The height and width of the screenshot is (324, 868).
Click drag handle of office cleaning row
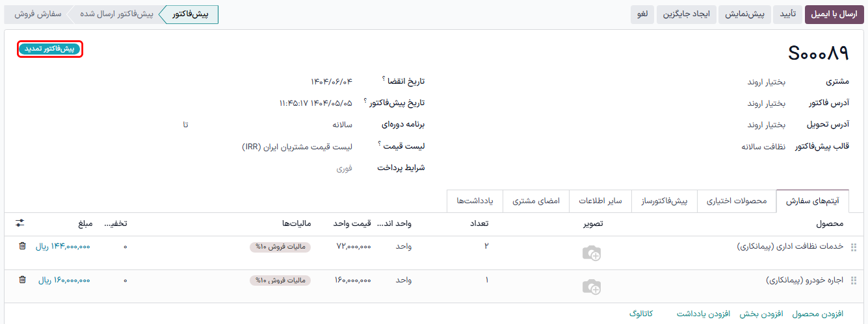point(854,247)
